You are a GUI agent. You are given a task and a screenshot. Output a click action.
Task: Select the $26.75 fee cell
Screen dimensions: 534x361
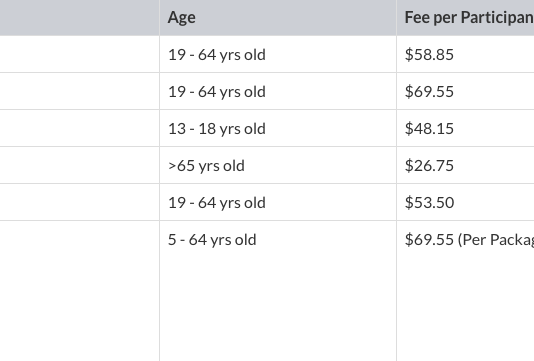(466, 166)
